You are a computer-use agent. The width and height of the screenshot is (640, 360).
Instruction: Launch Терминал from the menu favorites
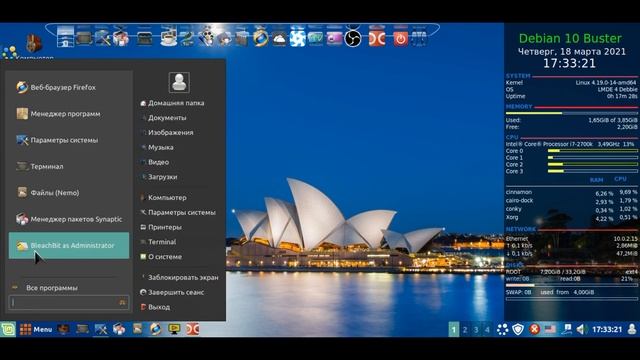[69, 166]
